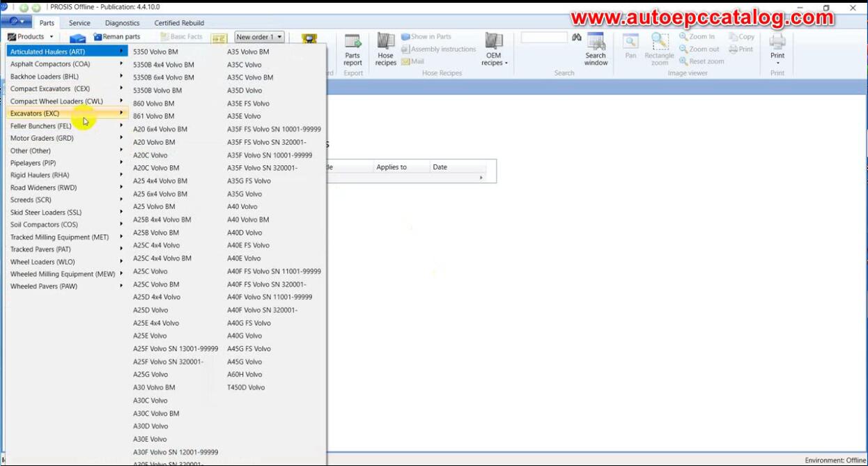Open Pipelayers (PIP) menu entry
Viewport: 868px width, 466px height.
point(67,163)
